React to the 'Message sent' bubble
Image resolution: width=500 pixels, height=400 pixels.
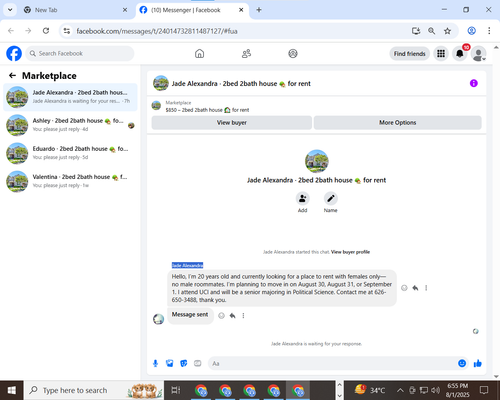221,315
